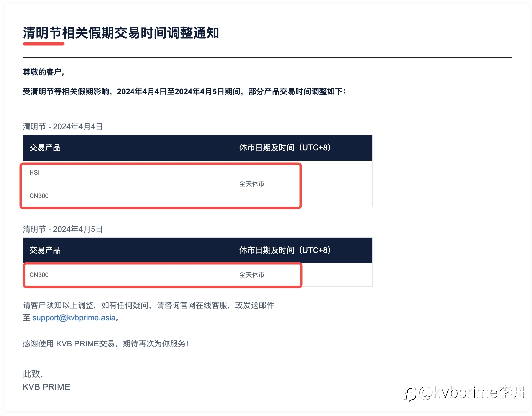
Task: Click the text 请客户须知以上调整
Action: [58, 305]
